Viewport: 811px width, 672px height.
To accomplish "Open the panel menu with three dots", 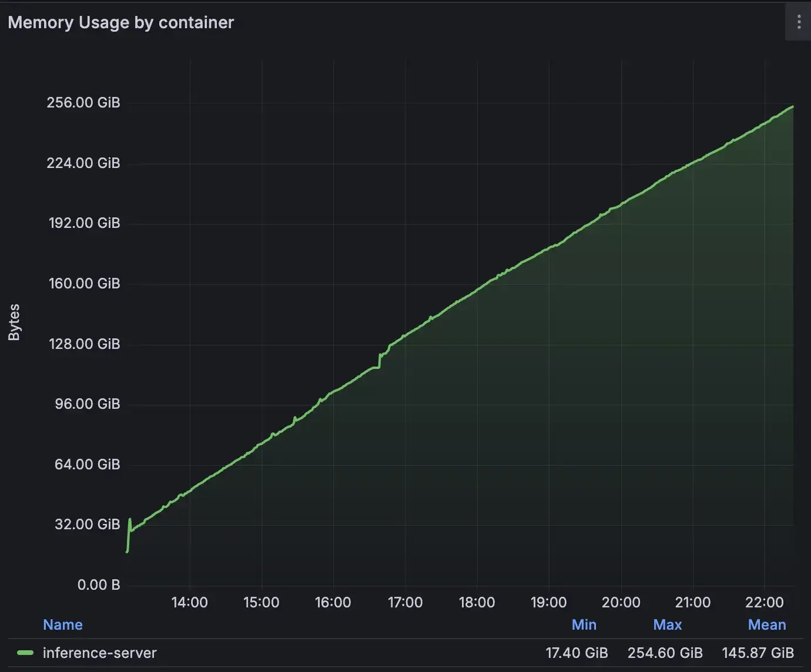I will 798,22.
